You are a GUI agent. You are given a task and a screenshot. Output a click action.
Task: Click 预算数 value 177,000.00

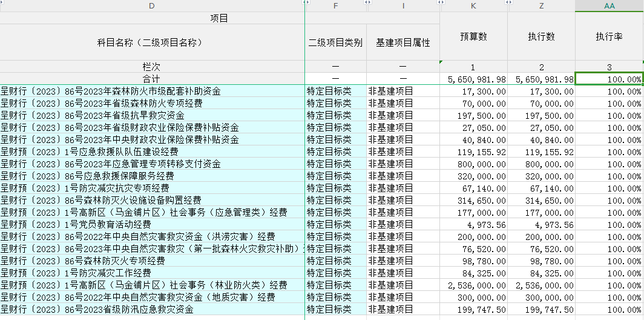[473, 213]
